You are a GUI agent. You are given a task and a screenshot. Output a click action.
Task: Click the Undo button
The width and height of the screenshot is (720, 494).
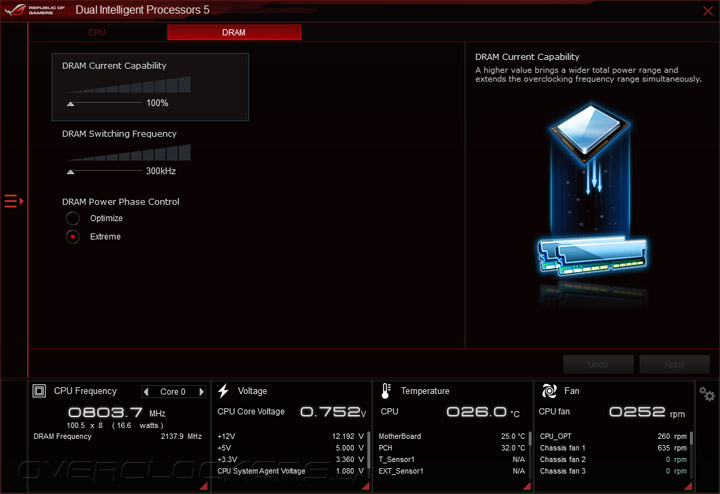tap(598, 364)
